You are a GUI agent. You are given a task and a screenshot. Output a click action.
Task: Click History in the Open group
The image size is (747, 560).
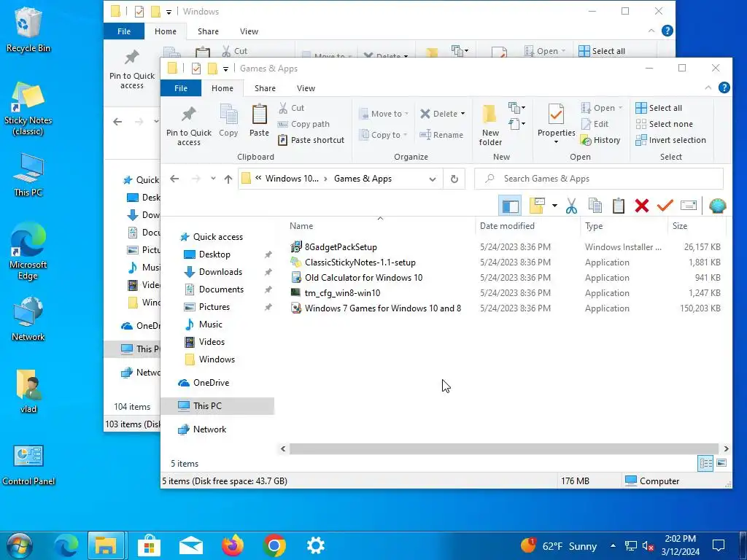[600, 140]
